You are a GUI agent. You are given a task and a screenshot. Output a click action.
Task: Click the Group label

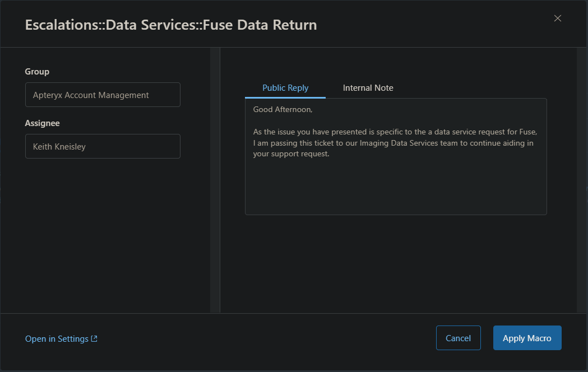pos(37,72)
